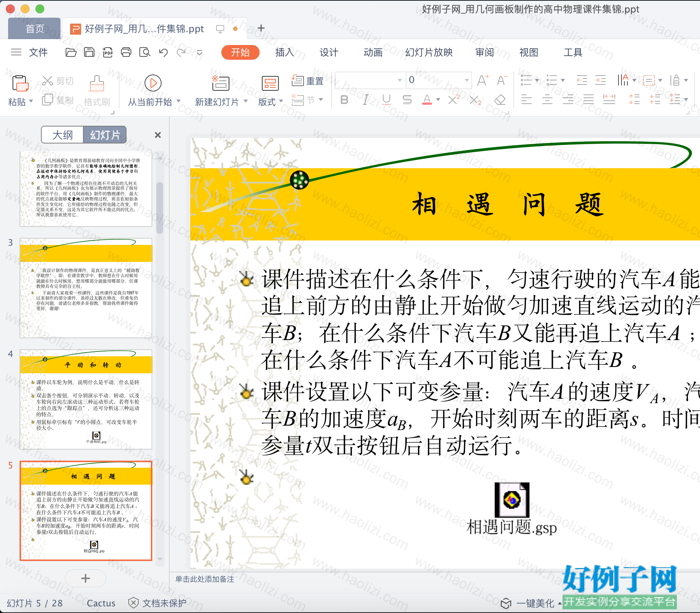Go to Home (首页) tab
The width and height of the screenshot is (700, 613).
point(34,28)
